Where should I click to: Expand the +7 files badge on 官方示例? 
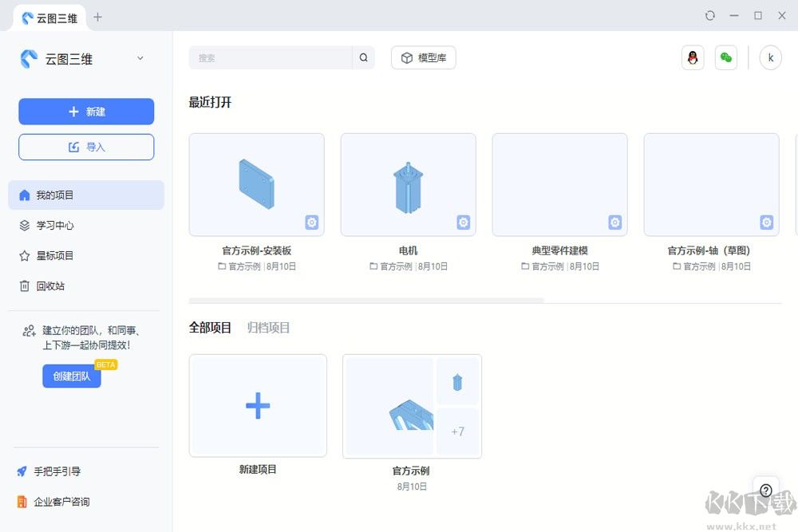[x=458, y=432]
